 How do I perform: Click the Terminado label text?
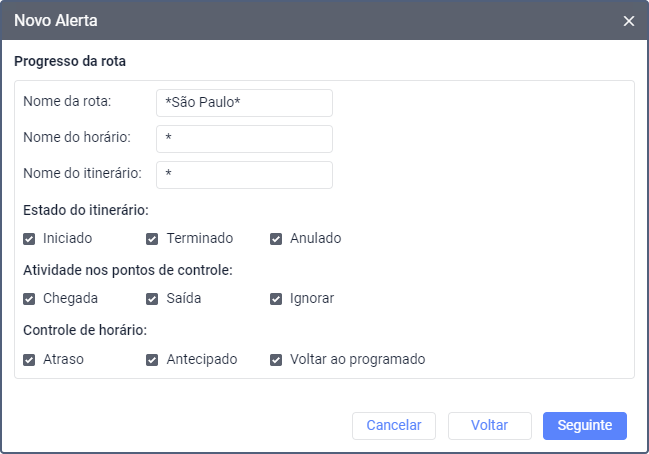(x=200, y=238)
